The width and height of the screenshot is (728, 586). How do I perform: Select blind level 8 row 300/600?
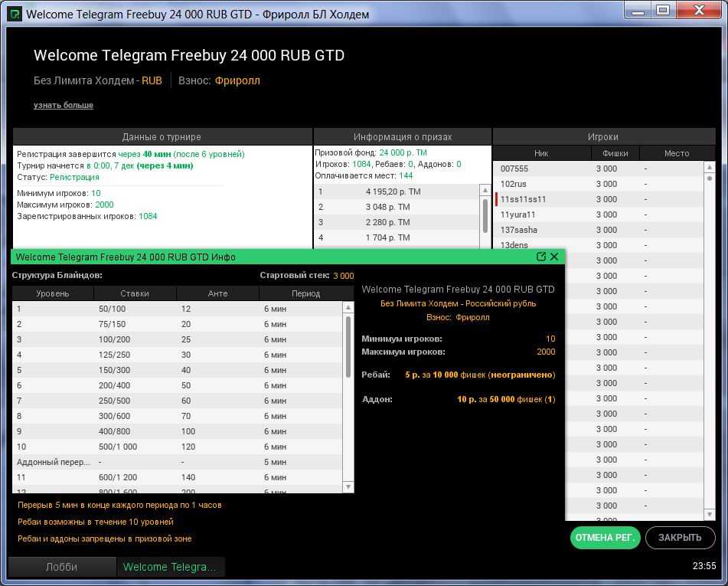click(x=178, y=417)
